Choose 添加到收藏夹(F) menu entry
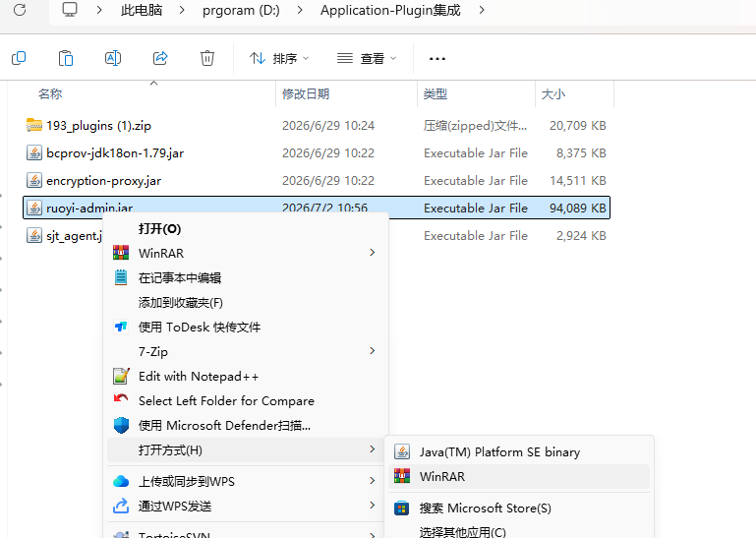Viewport: 756px width, 538px height. point(247,302)
